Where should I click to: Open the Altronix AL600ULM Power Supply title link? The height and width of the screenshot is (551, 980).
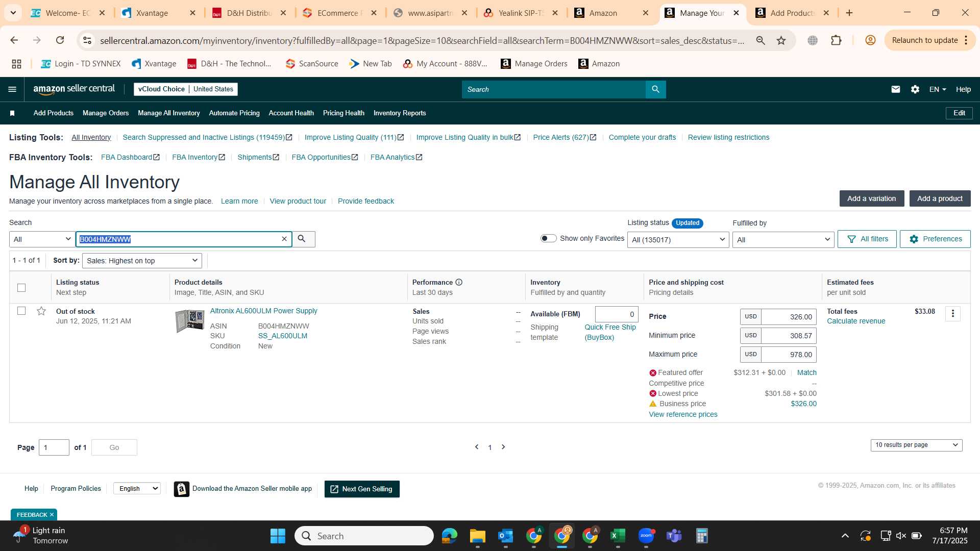tap(263, 311)
